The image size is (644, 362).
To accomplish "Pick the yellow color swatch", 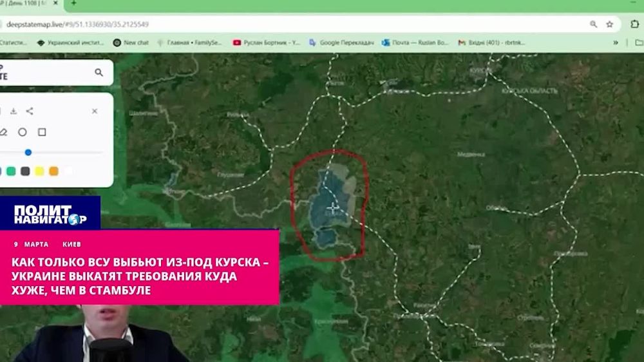I will [x=39, y=171].
